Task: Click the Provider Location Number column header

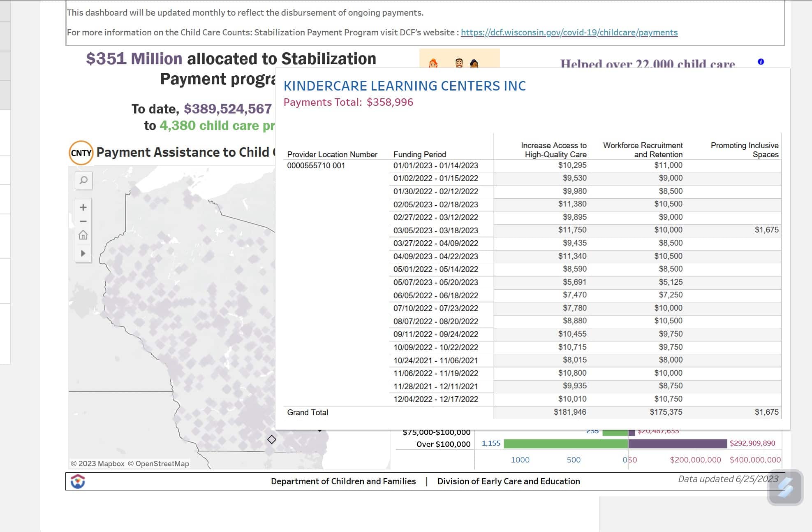Action: tap(332, 154)
